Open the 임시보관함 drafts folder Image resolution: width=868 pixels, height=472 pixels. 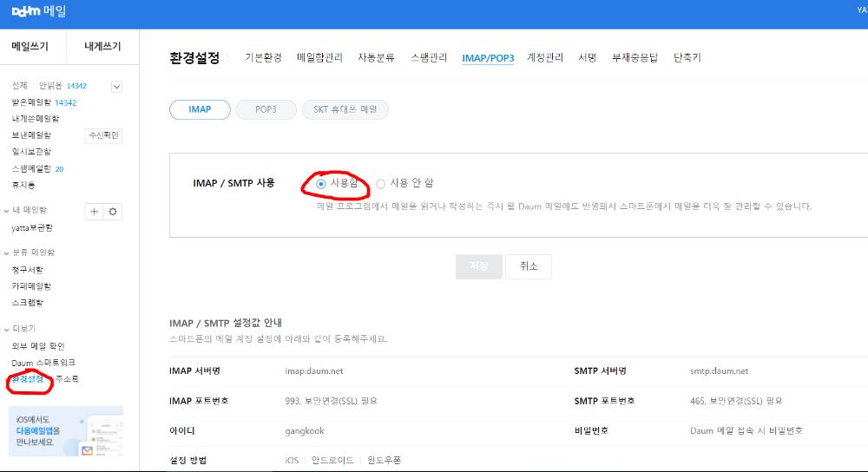(31, 152)
